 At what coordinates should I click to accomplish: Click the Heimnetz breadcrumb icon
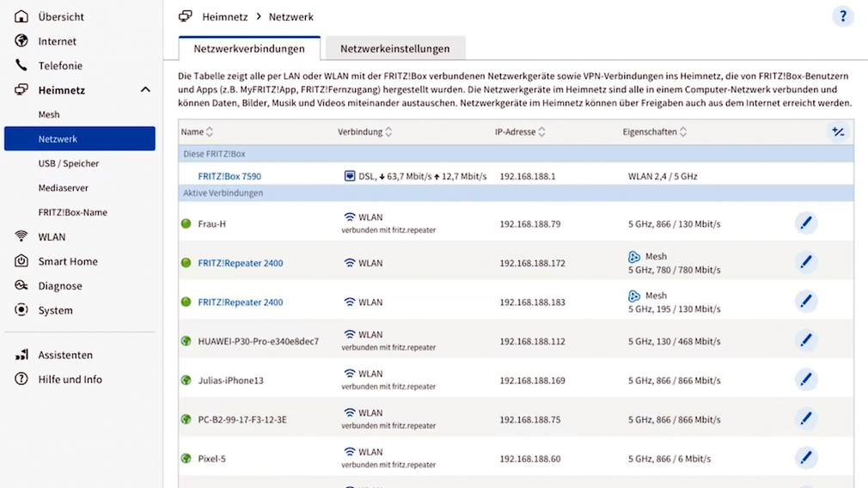click(x=186, y=16)
